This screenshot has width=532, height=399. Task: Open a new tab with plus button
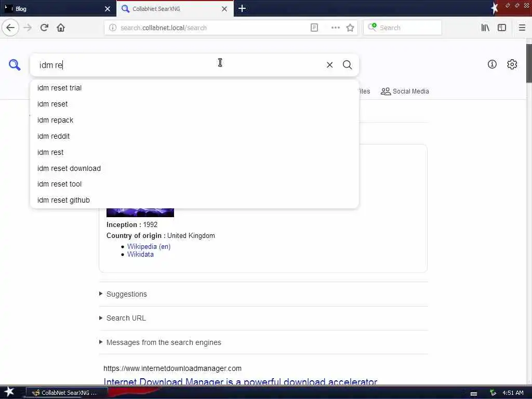242,8
